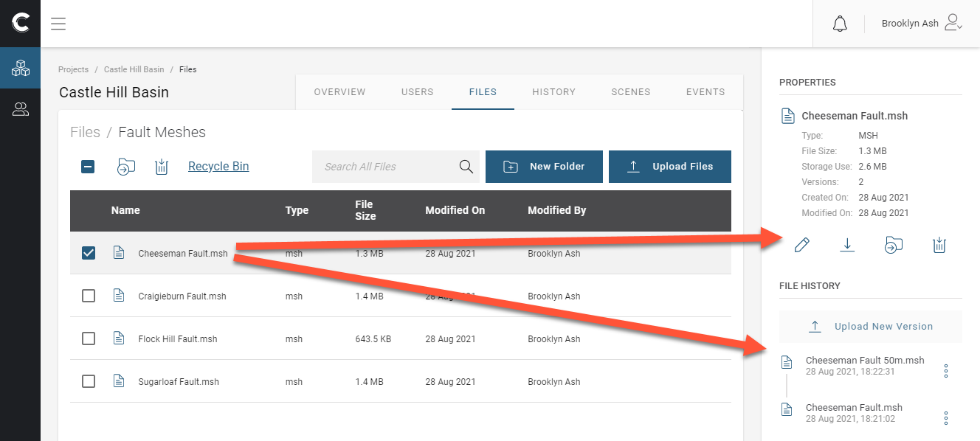The image size is (980, 441).
Task: Click the Upload Files button
Action: pos(670,167)
